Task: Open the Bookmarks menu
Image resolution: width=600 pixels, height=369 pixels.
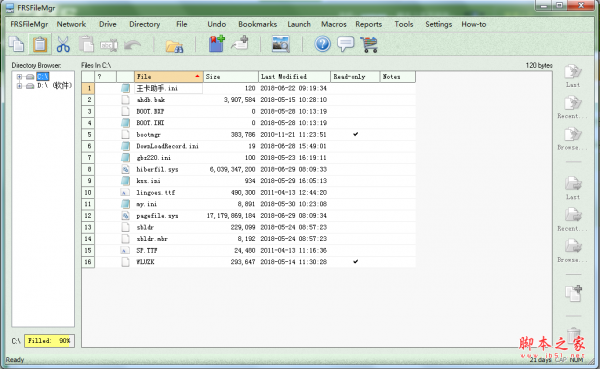Action: click(x=258, y=24)
